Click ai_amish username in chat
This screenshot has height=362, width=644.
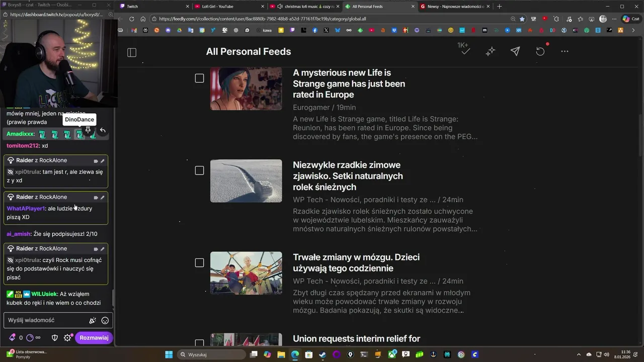pyautogui.click(x=19, y=234)
